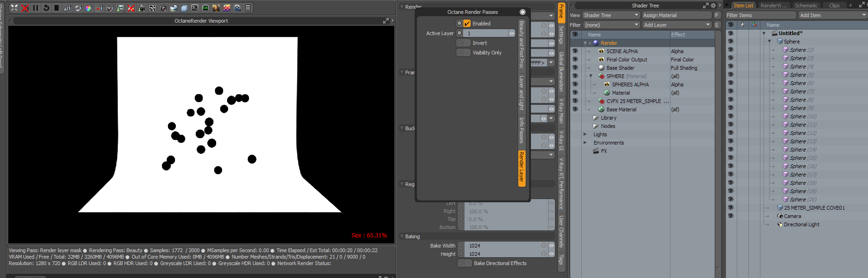This screenshot has width=868, height=278.
Task: Click the stacked blue layers copy icon
Action: (x=184, y=8)
